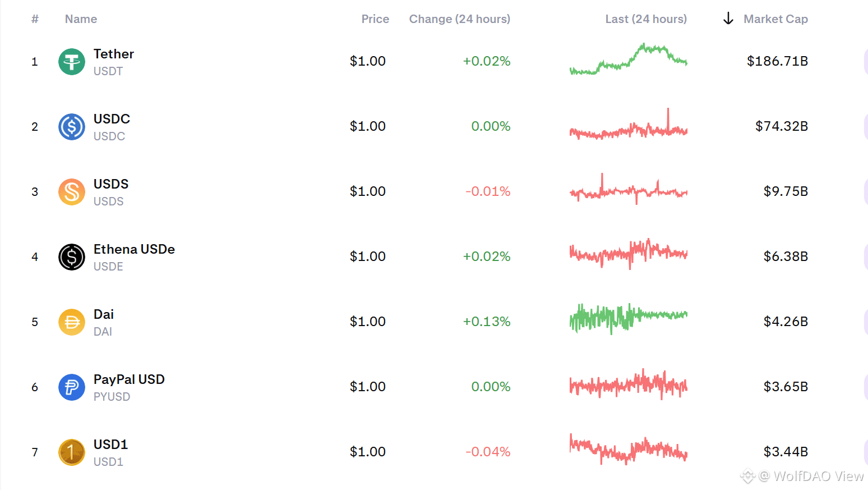
Task: Click the black Ethena USDe icon
Action: pyautogui.click(x=72, y=257)
